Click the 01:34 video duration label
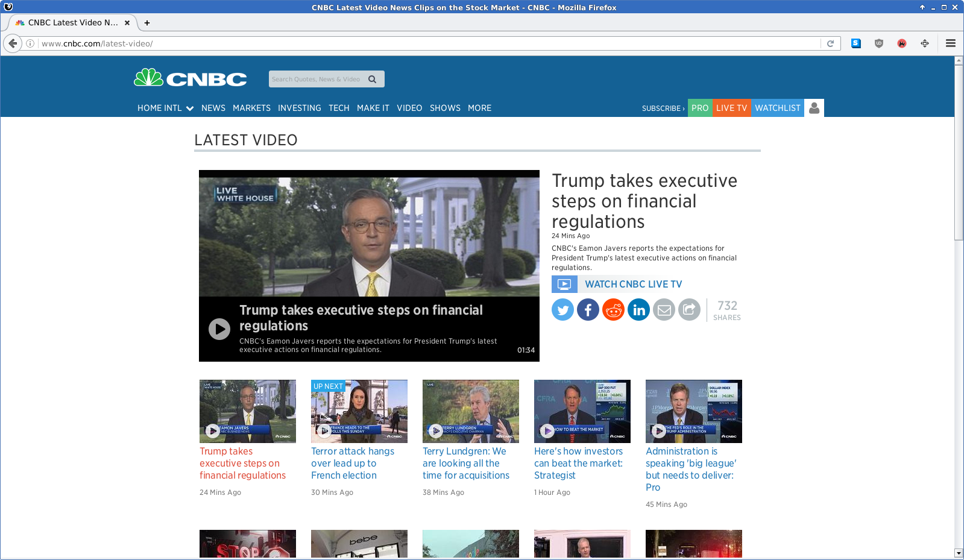This screenshot has width=964, height=560. [x=526, y=350]
